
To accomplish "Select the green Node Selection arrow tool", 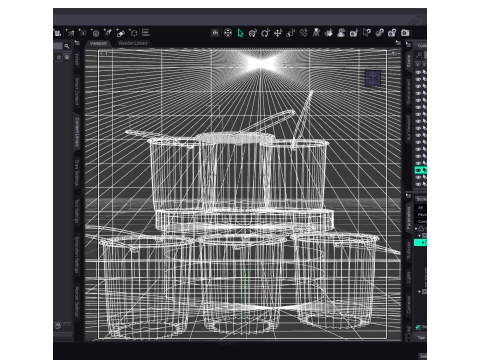I will tap(240, 33).
